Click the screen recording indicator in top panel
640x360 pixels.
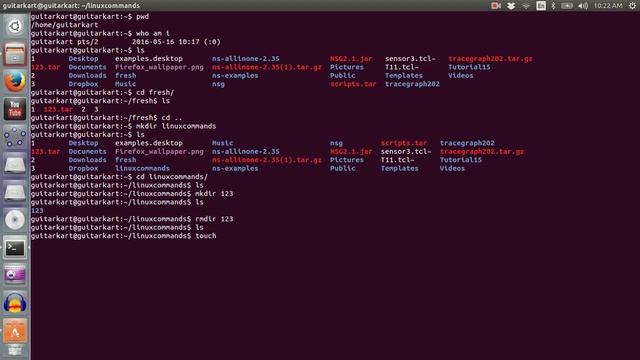(496, 5)
